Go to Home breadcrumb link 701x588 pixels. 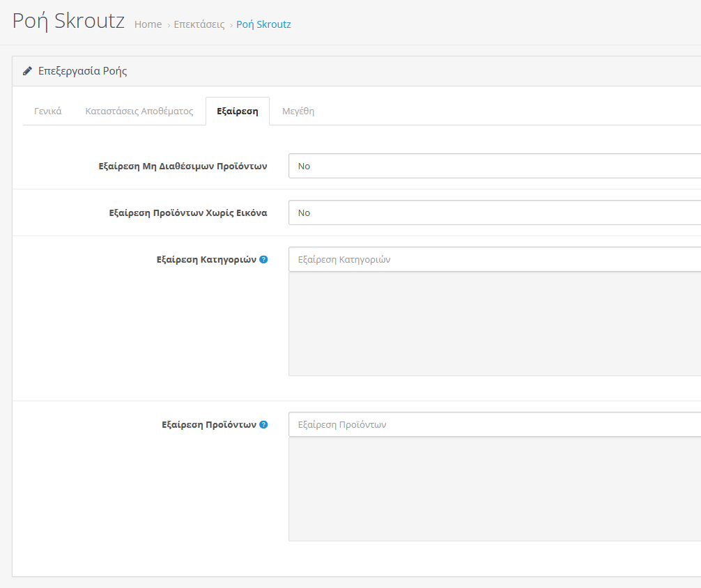(x=148, y=24)
